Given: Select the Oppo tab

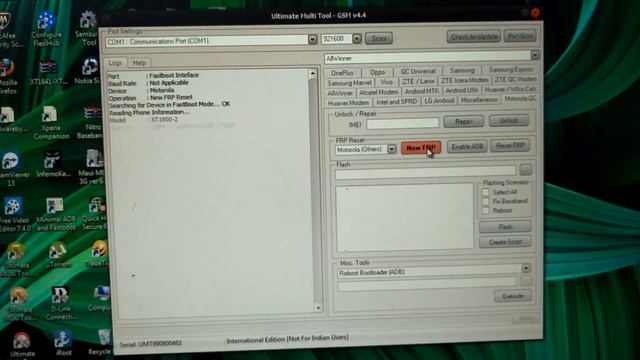Looking at the screenshot, I should (378, 72).
